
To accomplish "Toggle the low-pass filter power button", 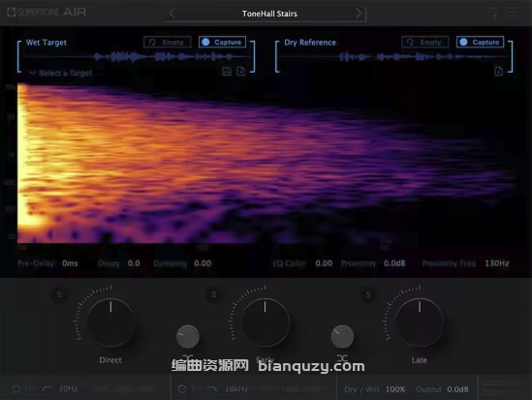I will tap(182, 389).
